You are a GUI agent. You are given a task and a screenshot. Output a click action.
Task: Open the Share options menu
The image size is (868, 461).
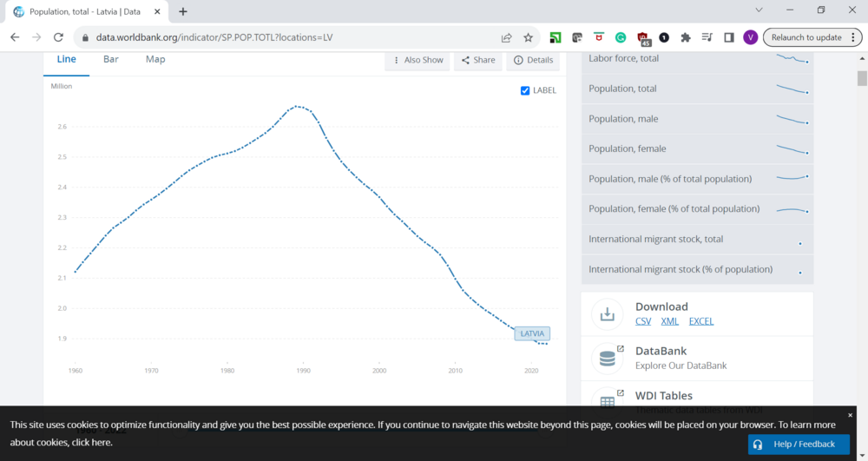[x=478, y=60]
